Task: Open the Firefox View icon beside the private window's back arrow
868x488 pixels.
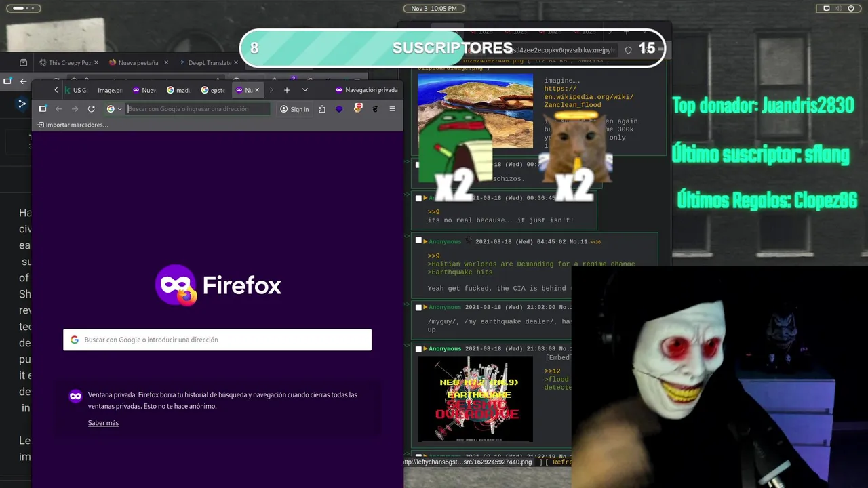Action: click(x=42, y=109)
